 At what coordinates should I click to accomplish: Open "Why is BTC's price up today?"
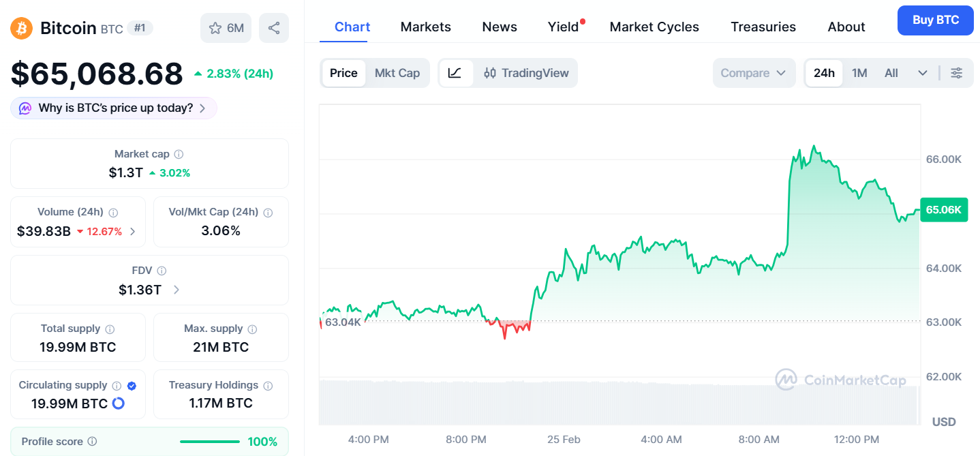[x=114, y=108]
